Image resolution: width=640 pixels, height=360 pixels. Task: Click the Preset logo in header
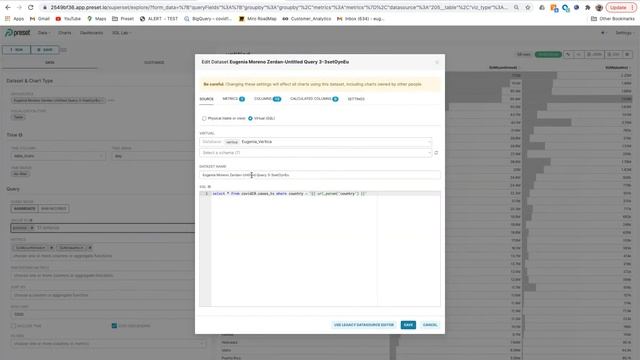click(18, 33)
